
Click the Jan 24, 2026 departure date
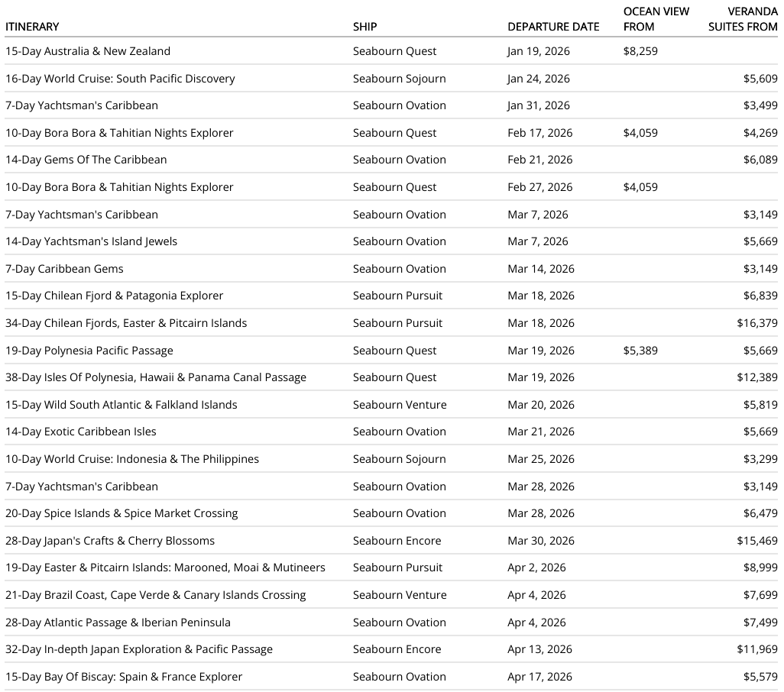click(539, 79)
